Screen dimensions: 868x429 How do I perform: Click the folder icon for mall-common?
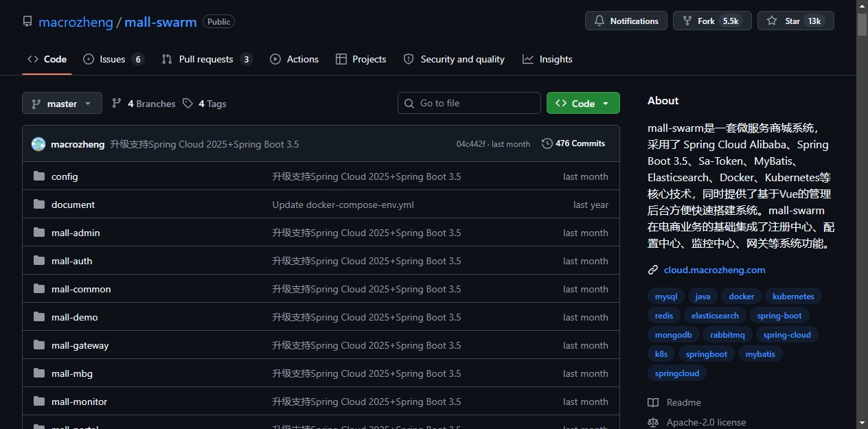(39, 289)
